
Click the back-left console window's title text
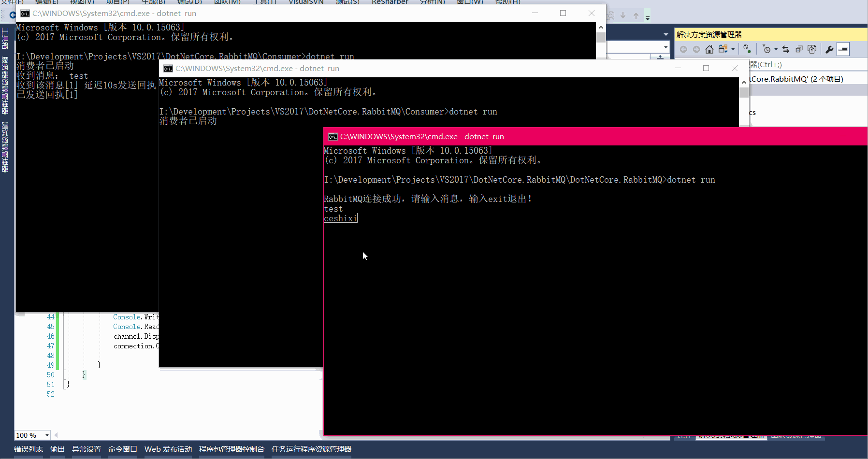point(114,14)
